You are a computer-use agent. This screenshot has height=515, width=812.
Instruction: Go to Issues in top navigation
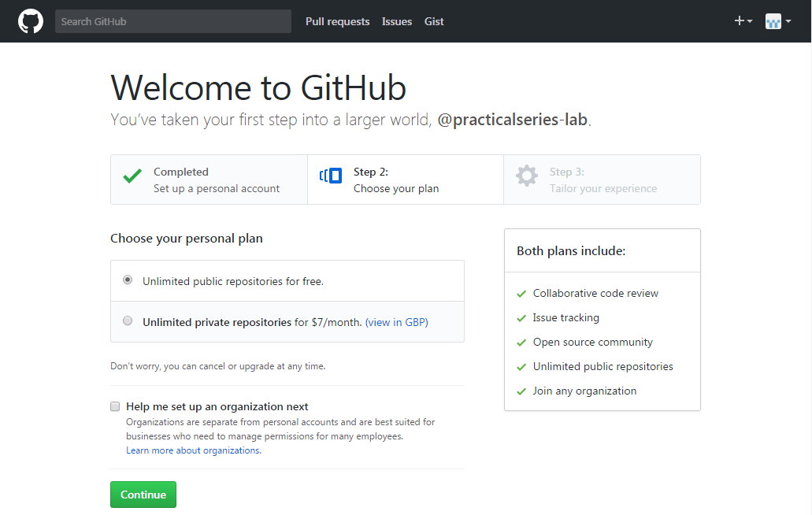click(397, 21)
